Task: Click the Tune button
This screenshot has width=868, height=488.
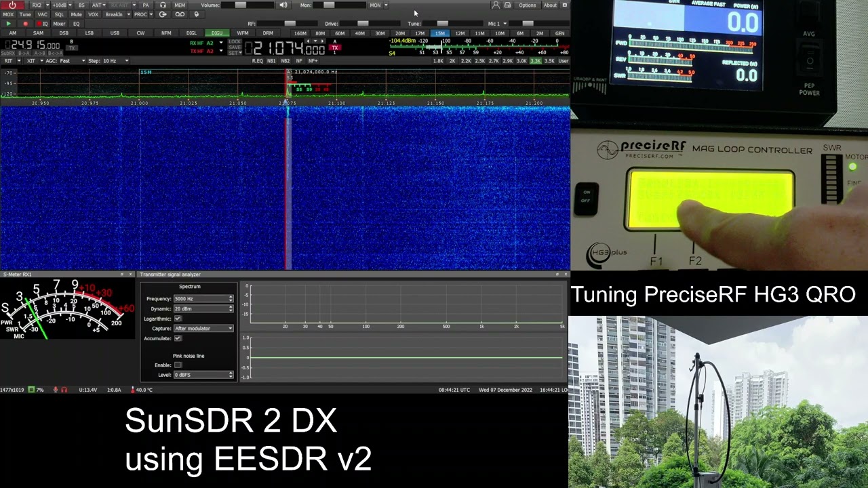Action: coord(25,14)
